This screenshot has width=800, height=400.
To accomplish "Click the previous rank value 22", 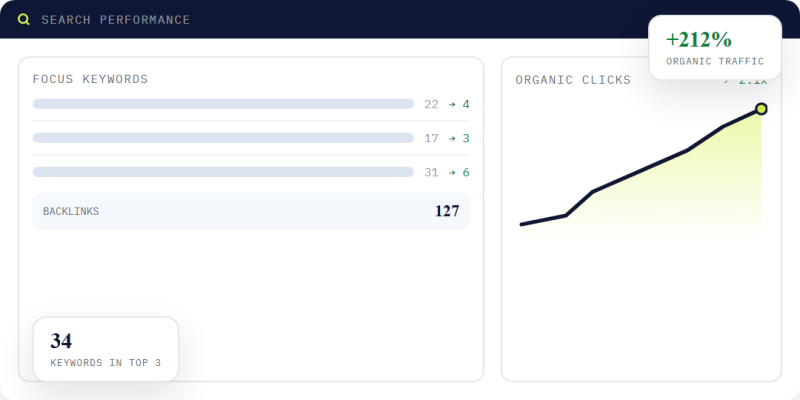I will 431,104.
